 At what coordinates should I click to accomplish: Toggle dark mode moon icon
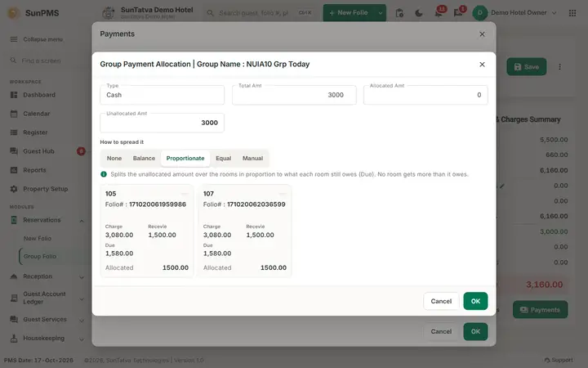419,13
